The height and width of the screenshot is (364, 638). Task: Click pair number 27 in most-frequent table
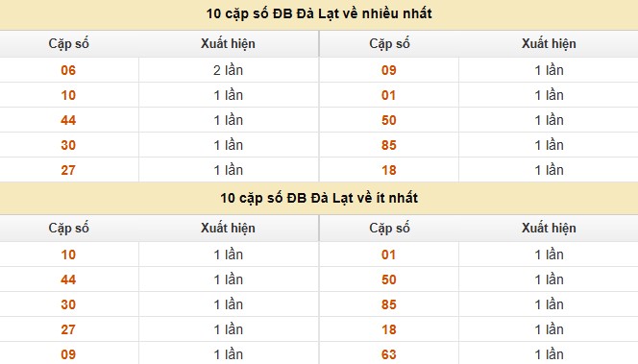tap(68, 170)
